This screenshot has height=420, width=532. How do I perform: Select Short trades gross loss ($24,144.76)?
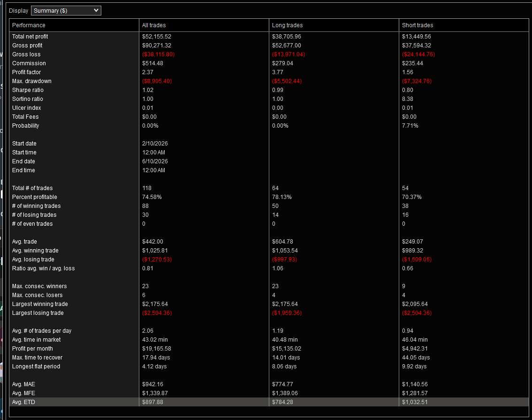pos(418,54)
